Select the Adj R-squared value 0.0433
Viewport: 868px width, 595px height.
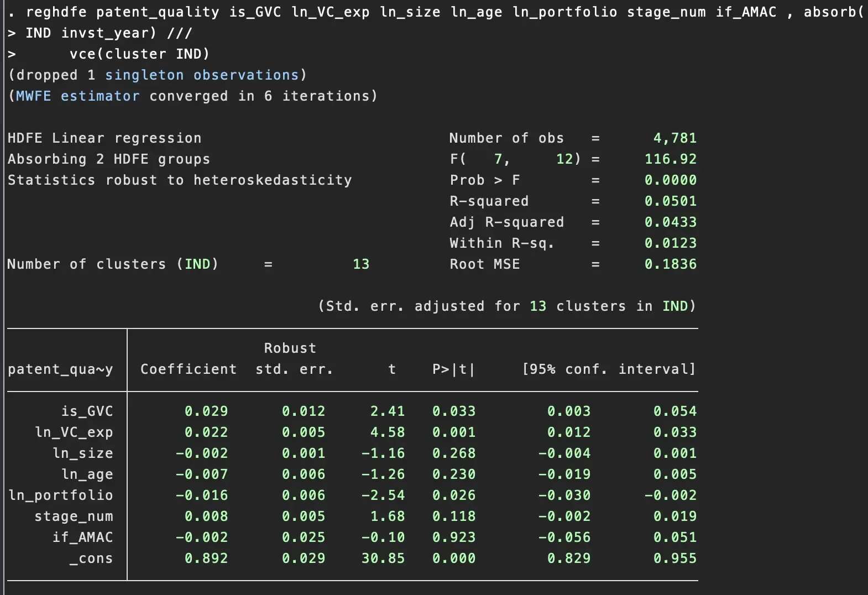coord(670,222)
